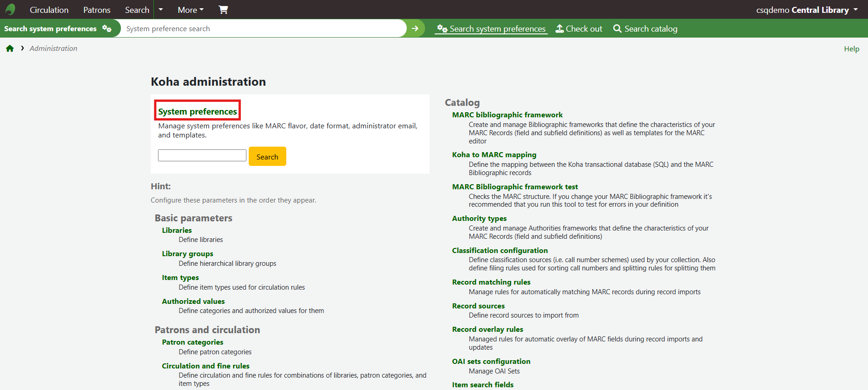Image resolution: width=868 pixels, height=390 pixels.
Task: Go to Circulation and fine rules
Action: [206, 366]
